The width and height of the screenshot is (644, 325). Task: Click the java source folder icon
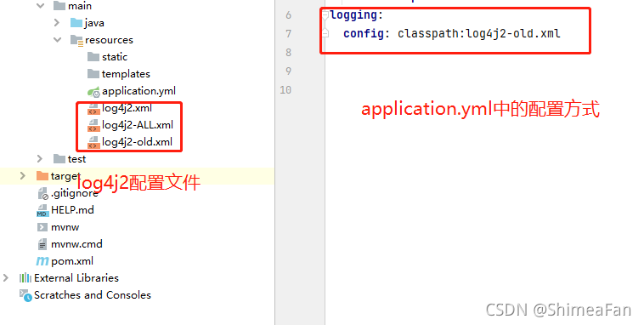pyautogui.click(x=76, y=23)
